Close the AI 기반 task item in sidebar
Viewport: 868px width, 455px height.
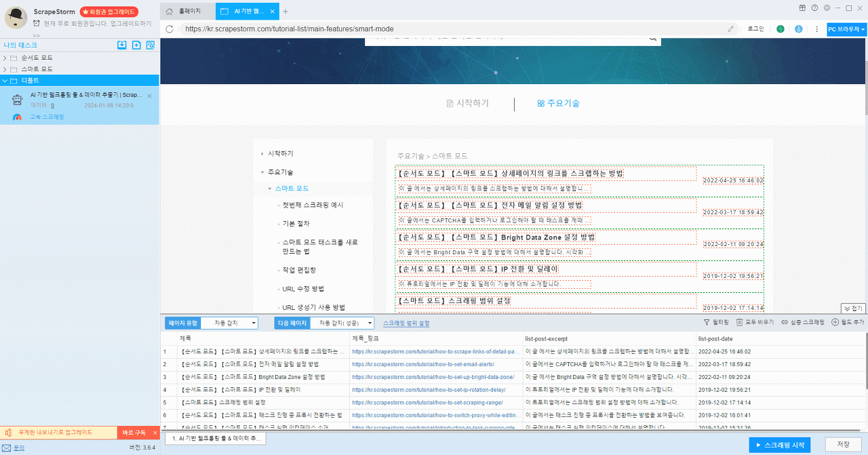(149, 96)
